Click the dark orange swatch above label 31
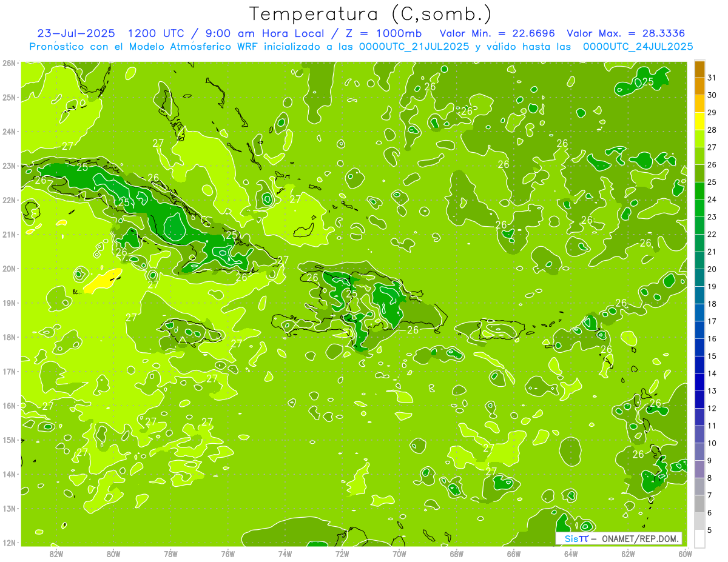The height and width of the screenshot is (562, 728). click(x=699, y=69)
